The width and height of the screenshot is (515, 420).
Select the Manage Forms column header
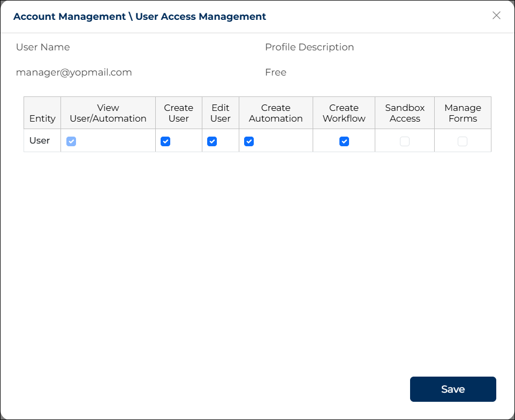pyautogui.click(x=463, y=113)
